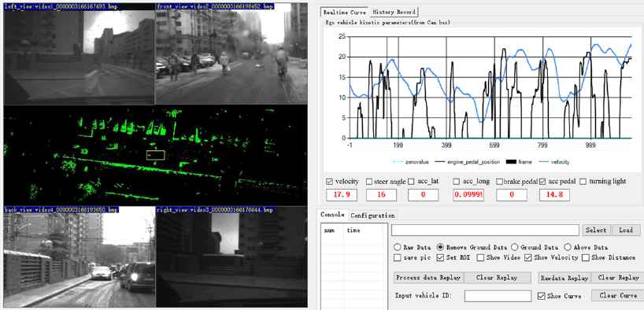Enable the save pic checkbox
The width and height of the screenshot is (644, 310).
(x=397, y=257)
